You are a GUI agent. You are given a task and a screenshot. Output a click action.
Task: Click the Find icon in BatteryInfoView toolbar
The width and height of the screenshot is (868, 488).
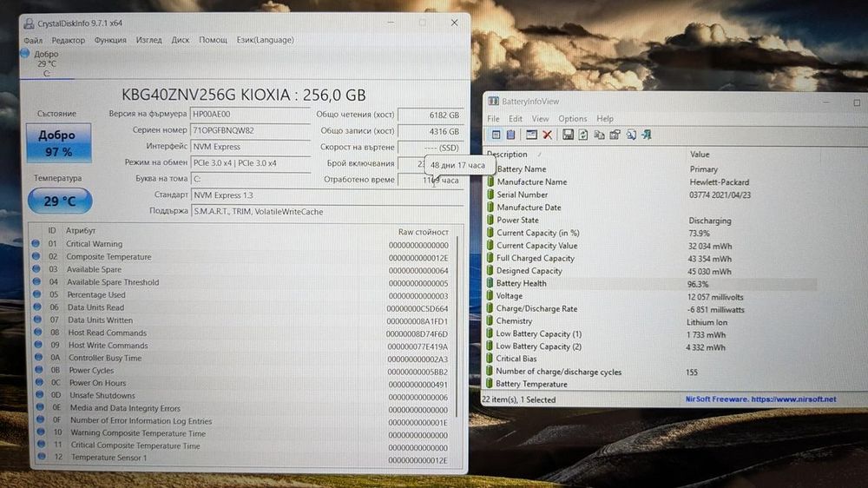click(x=631, y=135)
